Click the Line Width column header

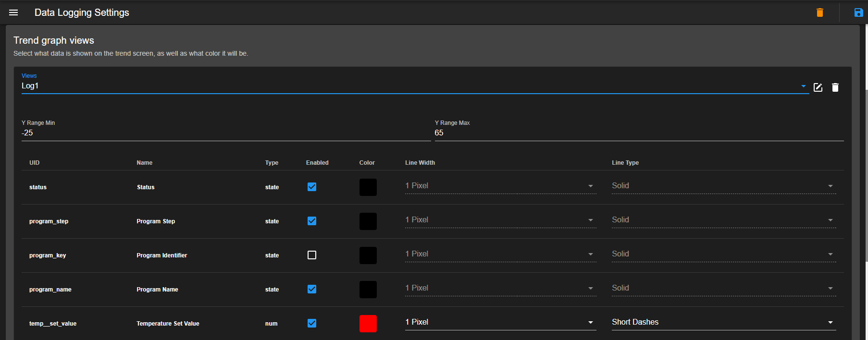[420, 163]
